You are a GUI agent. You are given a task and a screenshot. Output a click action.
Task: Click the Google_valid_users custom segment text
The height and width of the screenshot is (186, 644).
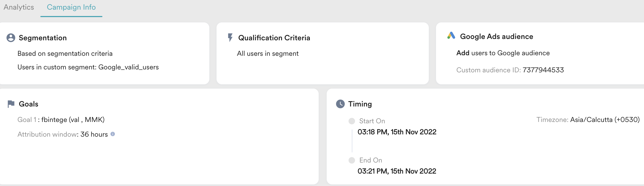(x=129, y=67)
